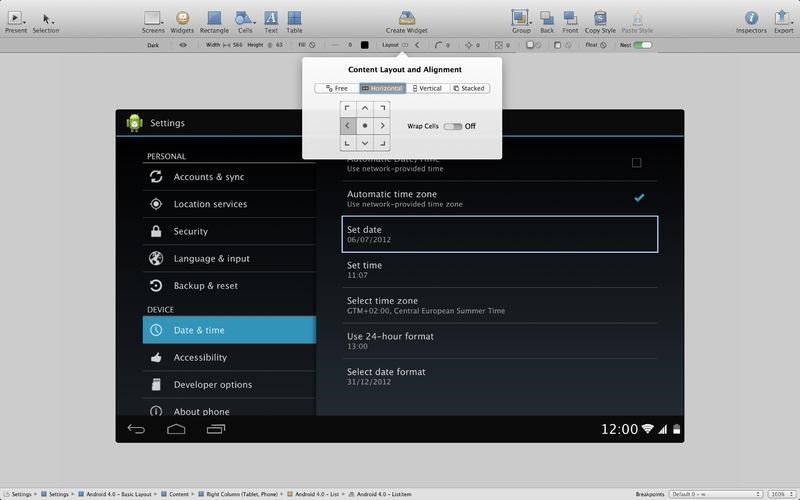Select the Set time row
Image resolution: width=800 pixels, height=500 pixels.
[500, 270]
